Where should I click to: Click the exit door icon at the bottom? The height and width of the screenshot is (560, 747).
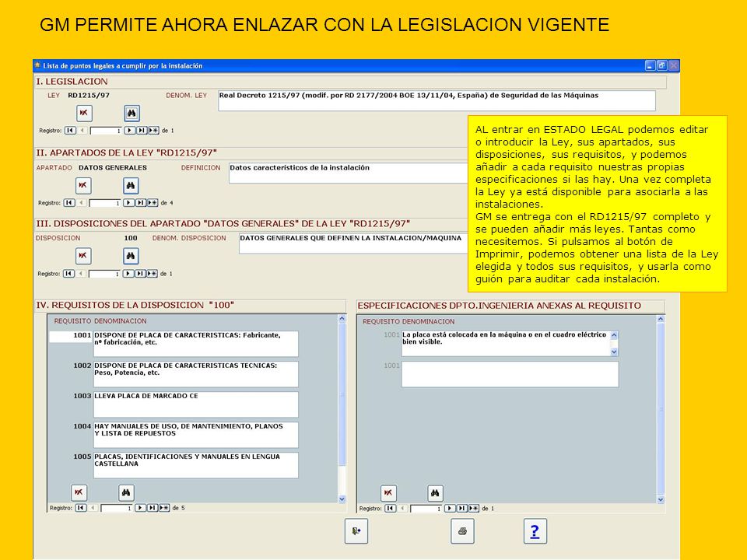356,531
